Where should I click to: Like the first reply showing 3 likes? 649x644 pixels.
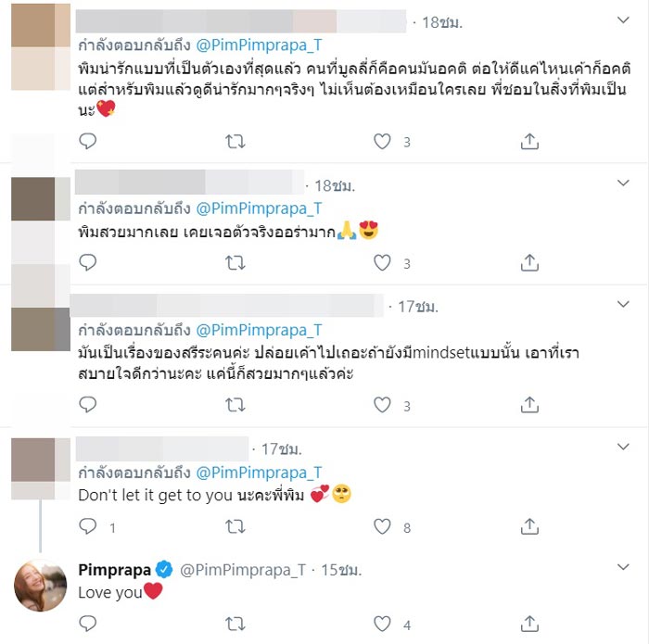(382, 142)
